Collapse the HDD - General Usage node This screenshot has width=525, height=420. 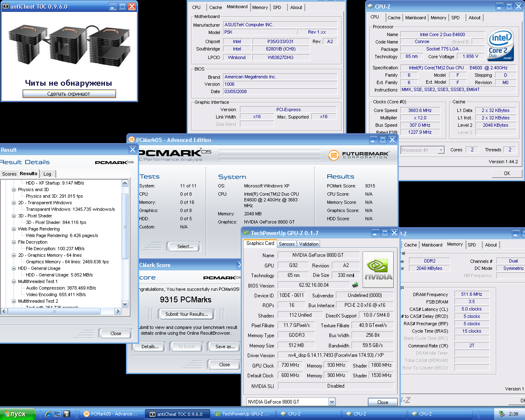pos(14,268)
